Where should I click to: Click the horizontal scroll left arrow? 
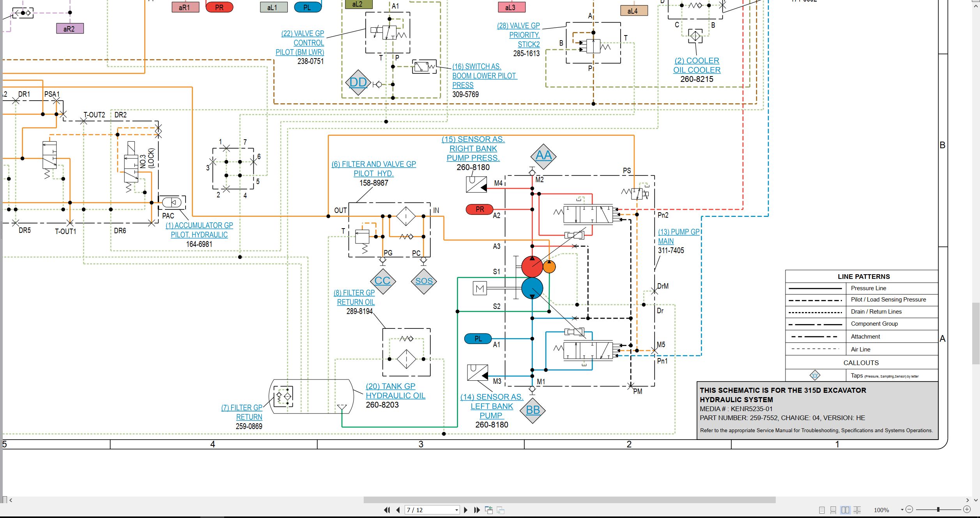[11, 500]
